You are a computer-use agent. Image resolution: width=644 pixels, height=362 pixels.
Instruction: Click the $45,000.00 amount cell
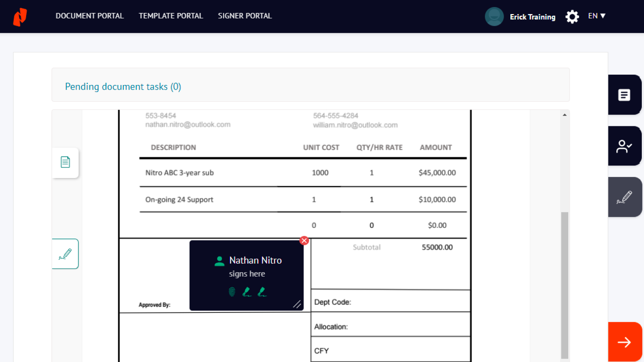437,173
